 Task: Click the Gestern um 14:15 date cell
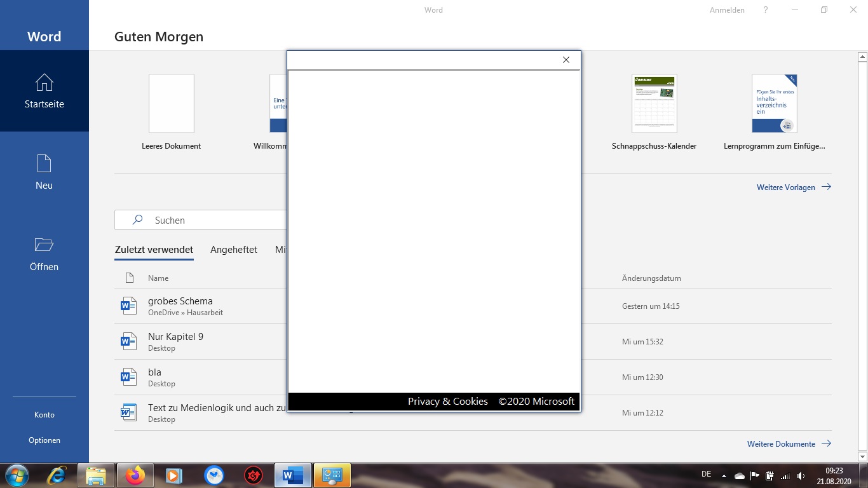click(x=651, y=306)
